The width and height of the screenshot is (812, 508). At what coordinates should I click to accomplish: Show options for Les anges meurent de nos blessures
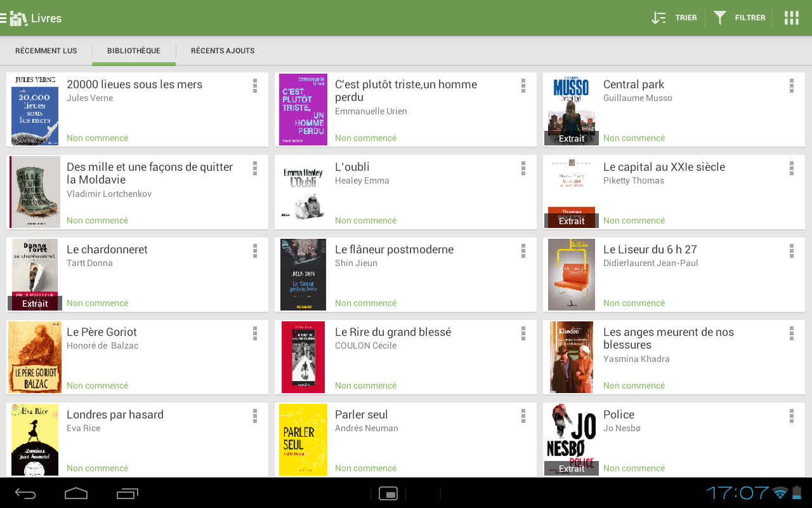pos(792,333)
